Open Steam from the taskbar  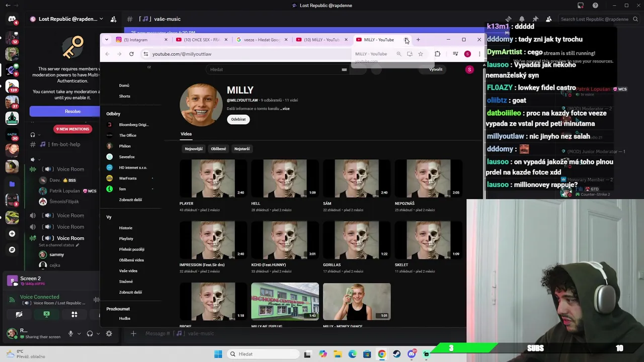pyautogui.click(x=397, y=354)
